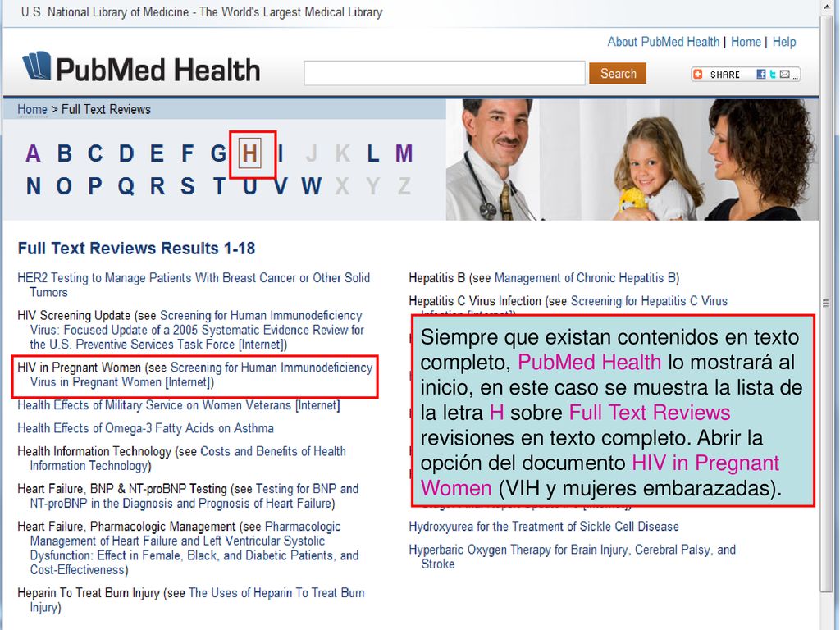Select letter B in the alphabet index

tap(64, 153)
